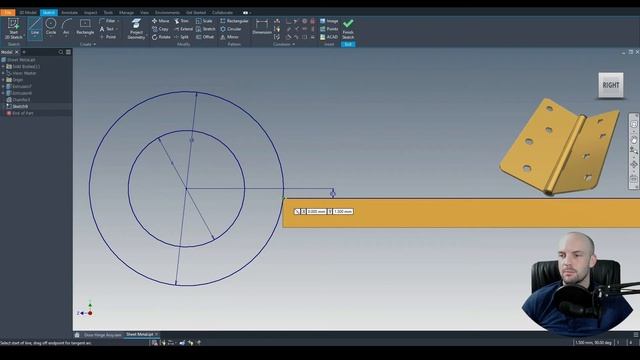Click Insert Points tool
640x360 pixels.
(x=329, y=29)
